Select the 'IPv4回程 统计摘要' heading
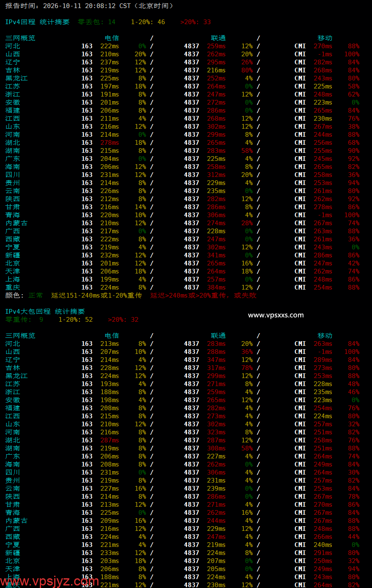The image size is (372, 588). point(37,22)
